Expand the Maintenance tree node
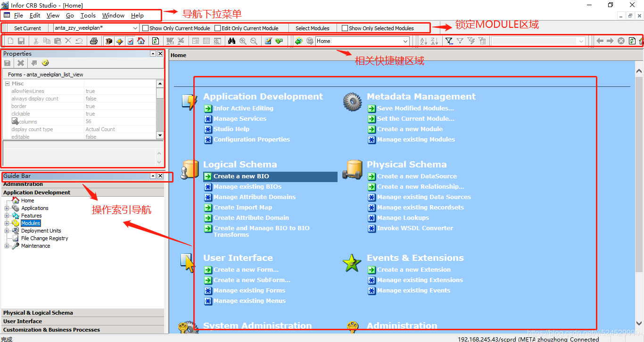This screenshot has width=644, height=342. pyautogui.click(x=7, y=246)
